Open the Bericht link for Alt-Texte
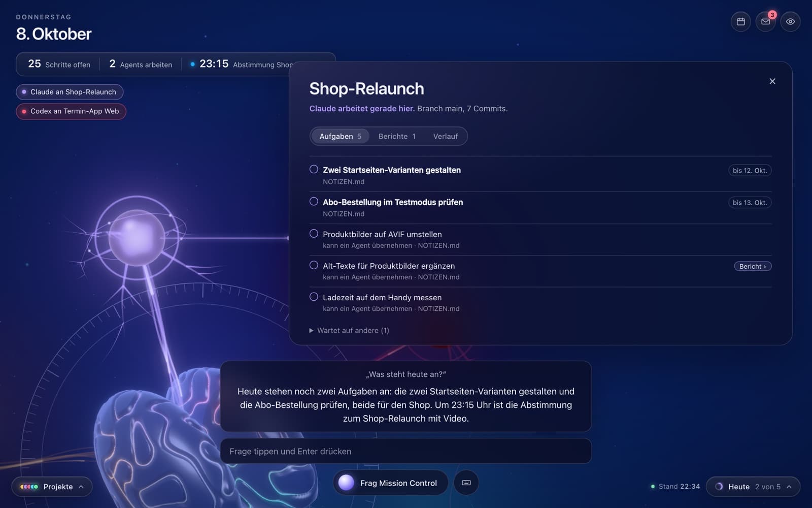 [x=753, y=266]
